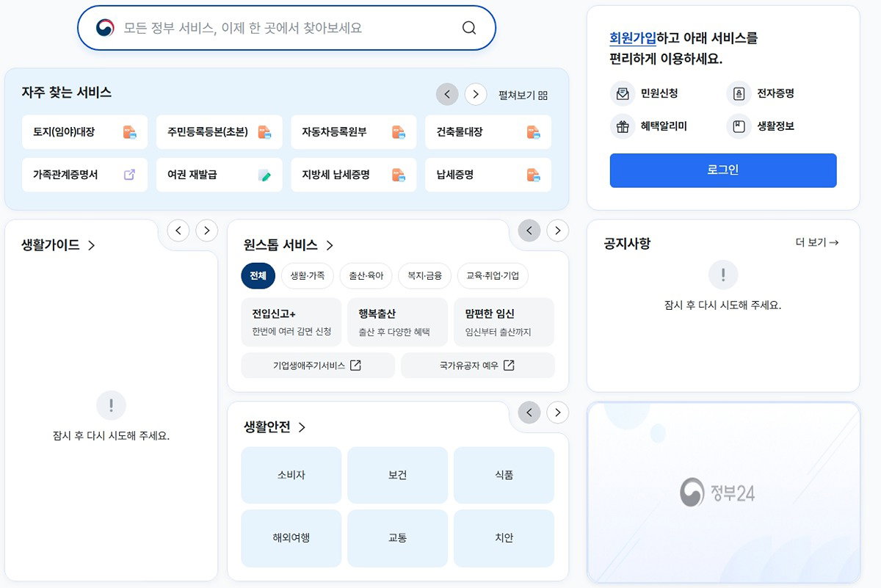
Task: Select the 전체 filter tab
Action: (258, 276)
